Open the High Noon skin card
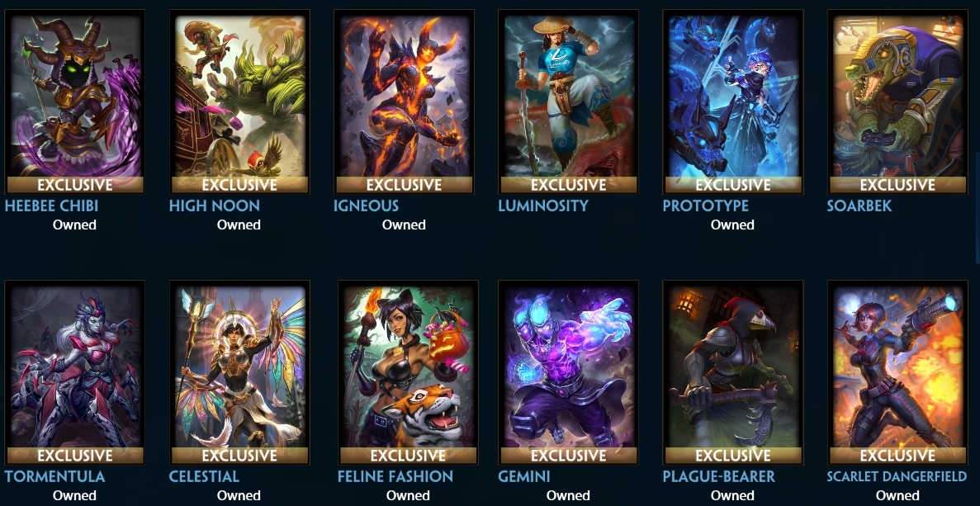The image size is (980, 506). (x=240, y=102)
